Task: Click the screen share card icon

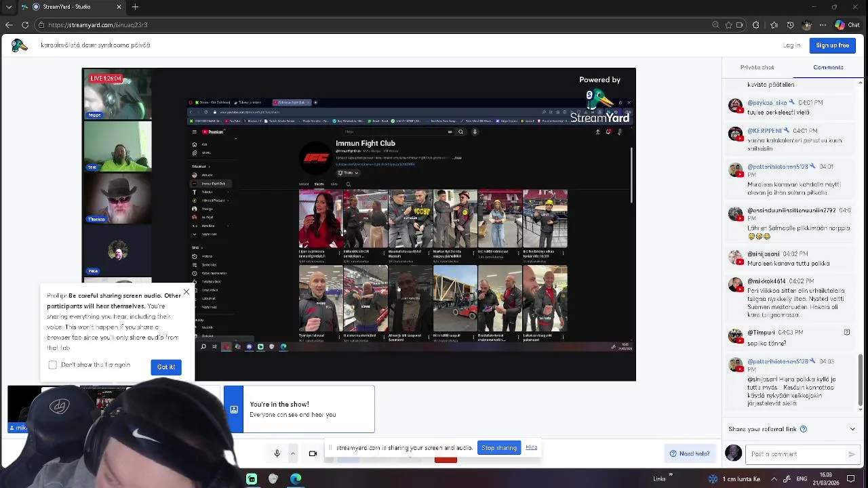Action: pyautogui.click(x=234, y=409)
